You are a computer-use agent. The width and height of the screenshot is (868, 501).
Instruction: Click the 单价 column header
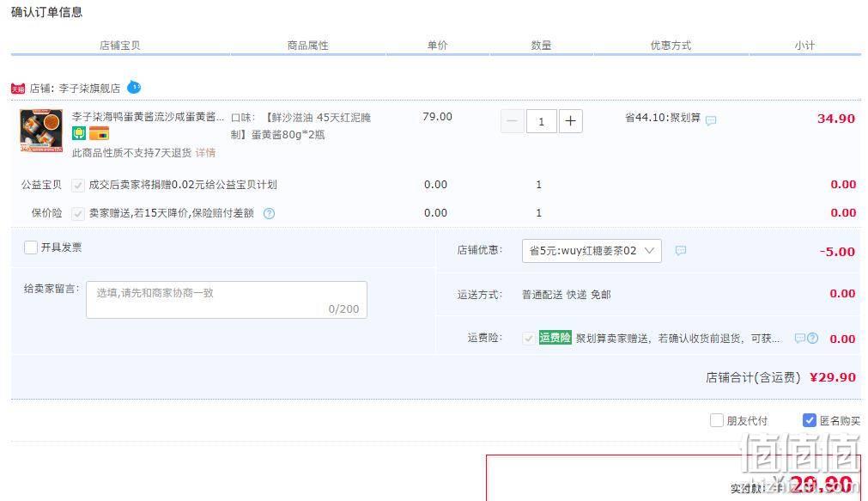point(437,46)
